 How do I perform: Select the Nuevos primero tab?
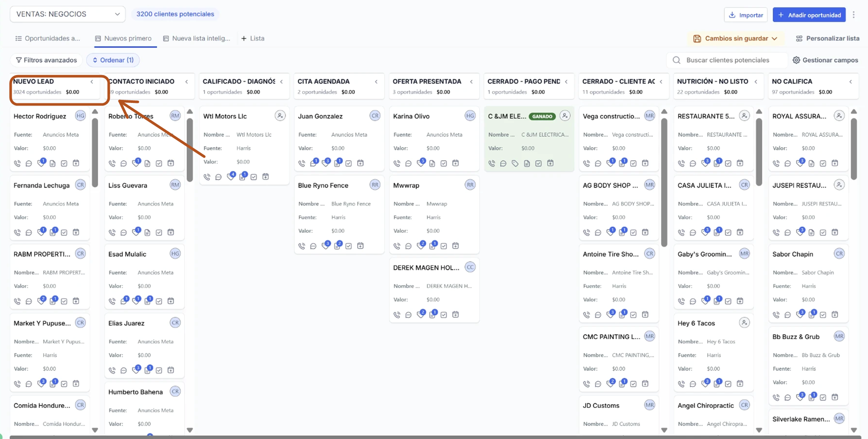[x=123, y=38]
